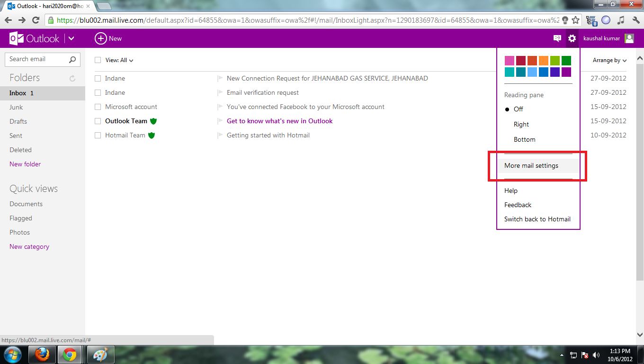Pick the pink theme color swatch
The width and height of the screenshot is (644, 364).
tap(510, 61)
